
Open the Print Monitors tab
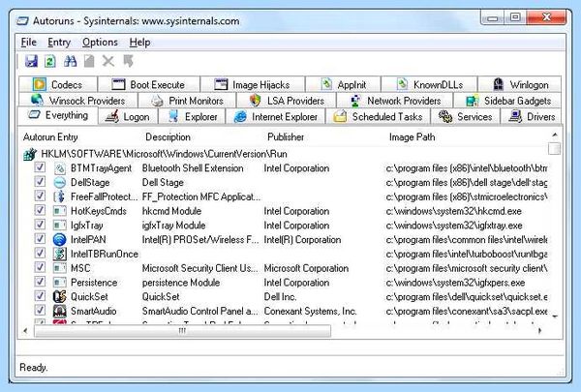(x=187, y=101)
